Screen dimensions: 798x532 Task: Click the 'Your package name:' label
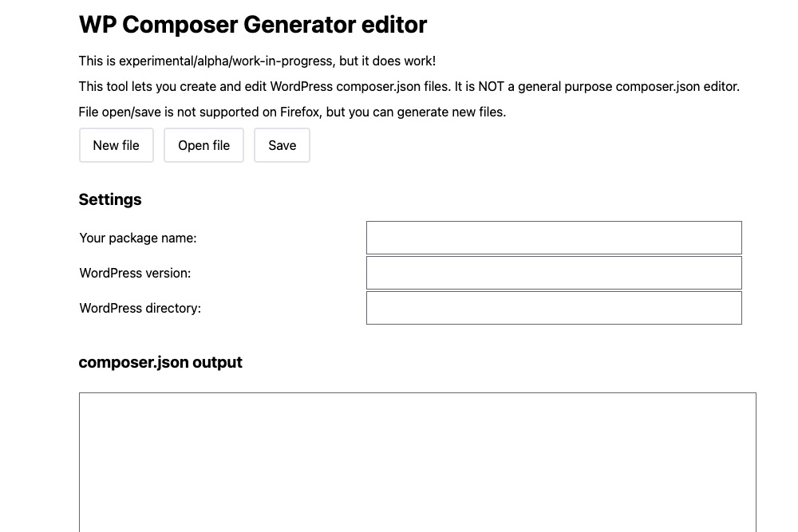pyautogui.click(x=137, y=238)
